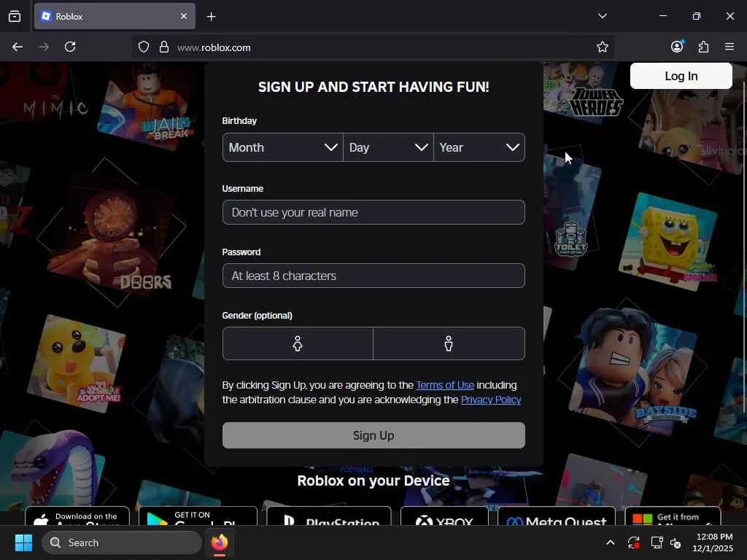
Task: Open the network tray icon
Action: point(657,542)
